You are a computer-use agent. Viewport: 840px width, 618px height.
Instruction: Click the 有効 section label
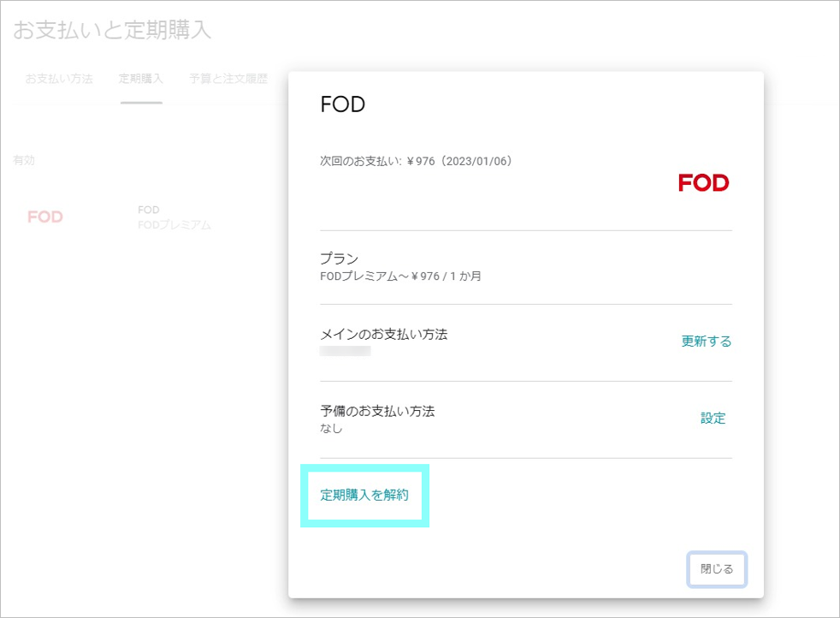24,160
